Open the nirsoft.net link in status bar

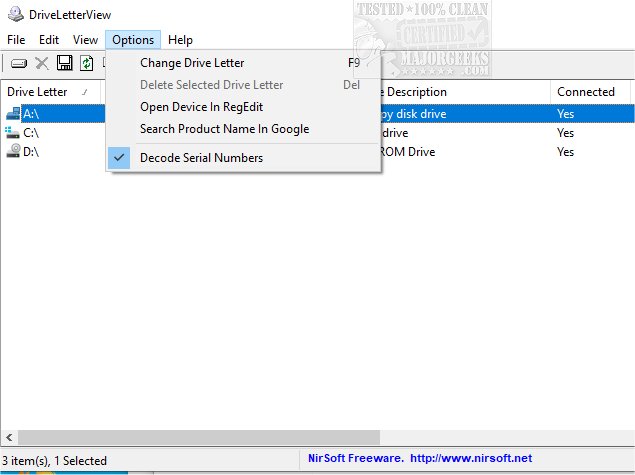[x=471, y=458]
